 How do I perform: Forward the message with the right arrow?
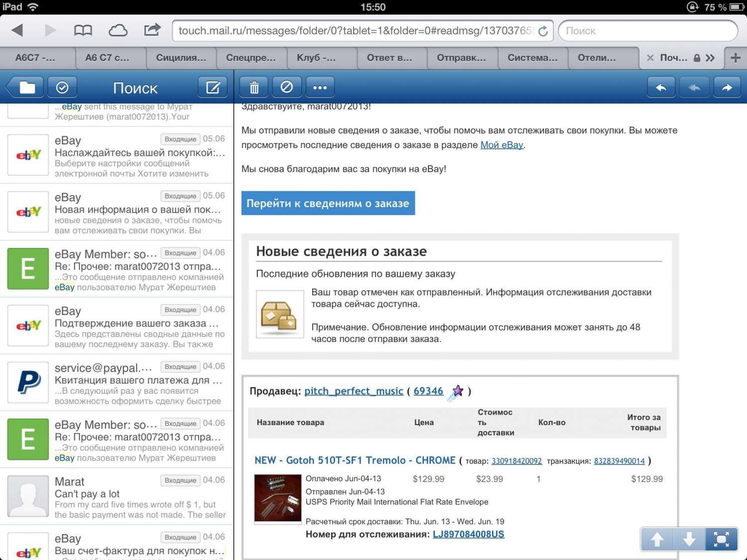[x=727, y=88]
